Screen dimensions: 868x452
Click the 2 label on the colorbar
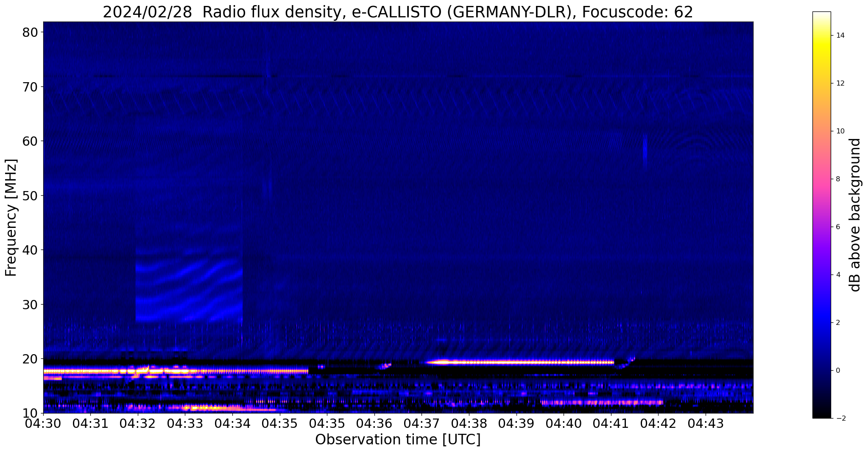click(838, 323)
